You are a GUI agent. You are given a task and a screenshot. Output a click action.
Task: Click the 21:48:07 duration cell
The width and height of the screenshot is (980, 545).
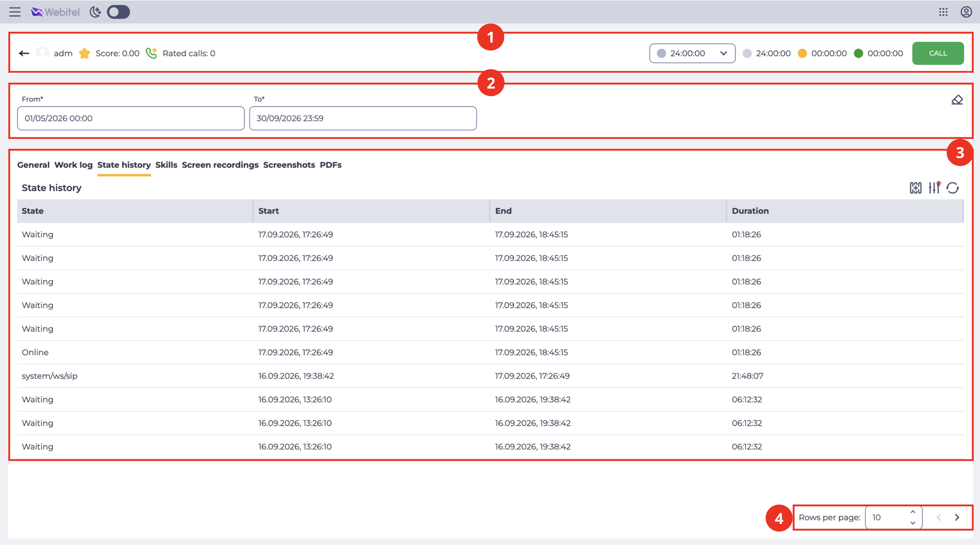click(747, 376)
